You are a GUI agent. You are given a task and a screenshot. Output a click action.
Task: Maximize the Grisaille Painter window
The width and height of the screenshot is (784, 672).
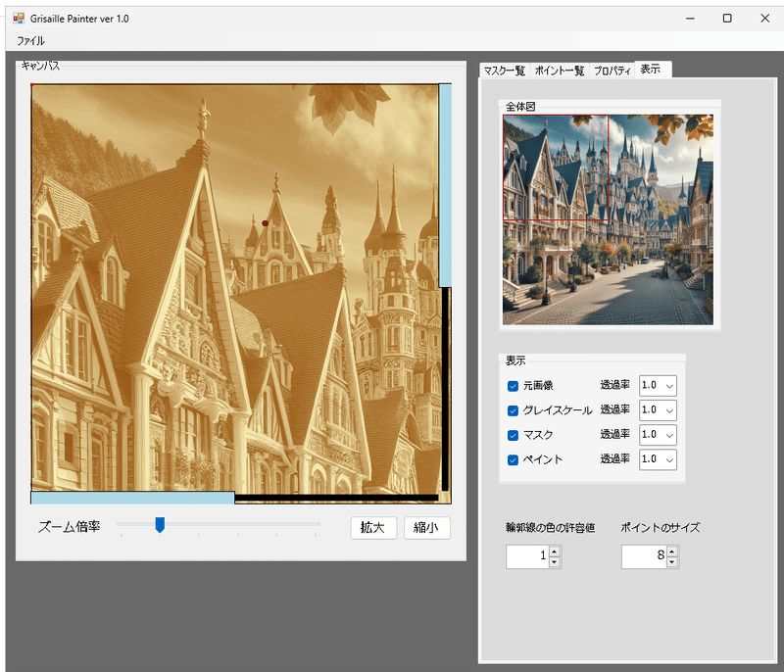(x=727, y=19)
